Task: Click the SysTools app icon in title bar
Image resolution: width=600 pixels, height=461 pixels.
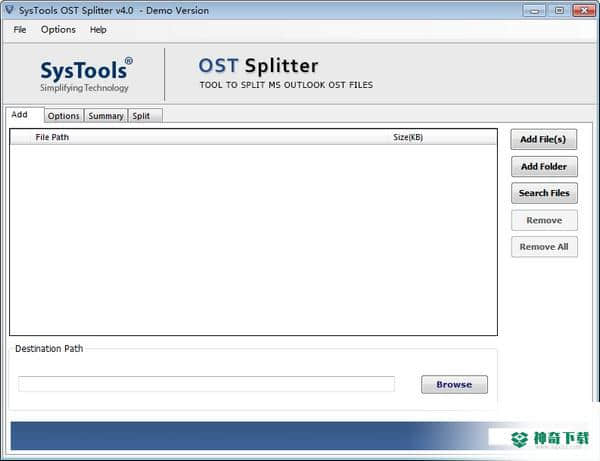Action: point(9,10)
